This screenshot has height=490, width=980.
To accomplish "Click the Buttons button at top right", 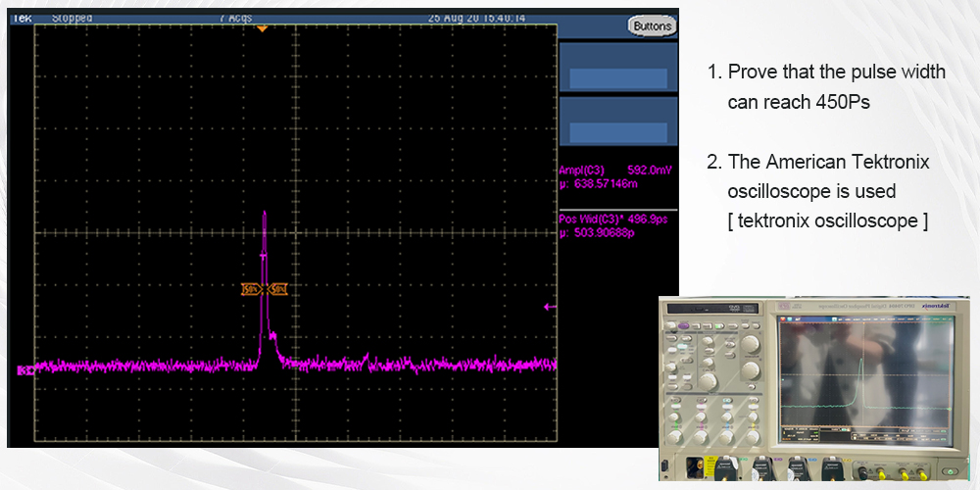I will pos(652,26).
